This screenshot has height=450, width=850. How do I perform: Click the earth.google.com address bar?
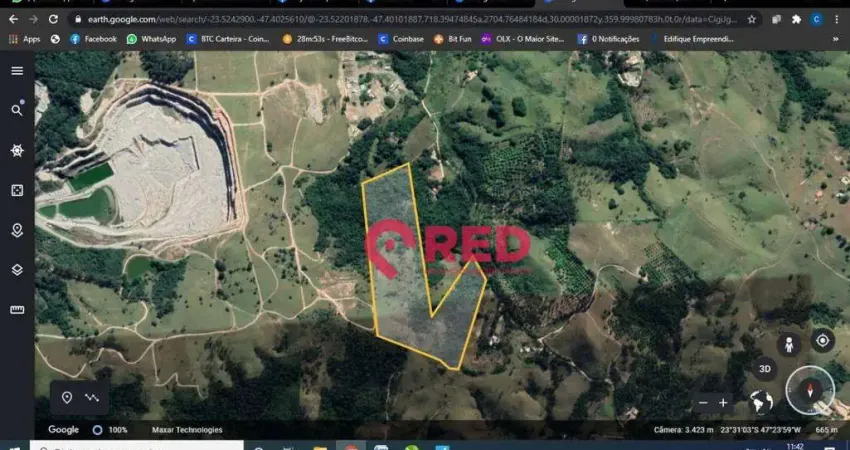412,20
